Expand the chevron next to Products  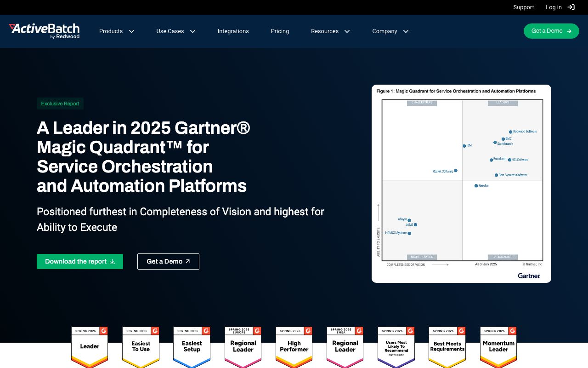pyautogui.click(x=131, y=31)
